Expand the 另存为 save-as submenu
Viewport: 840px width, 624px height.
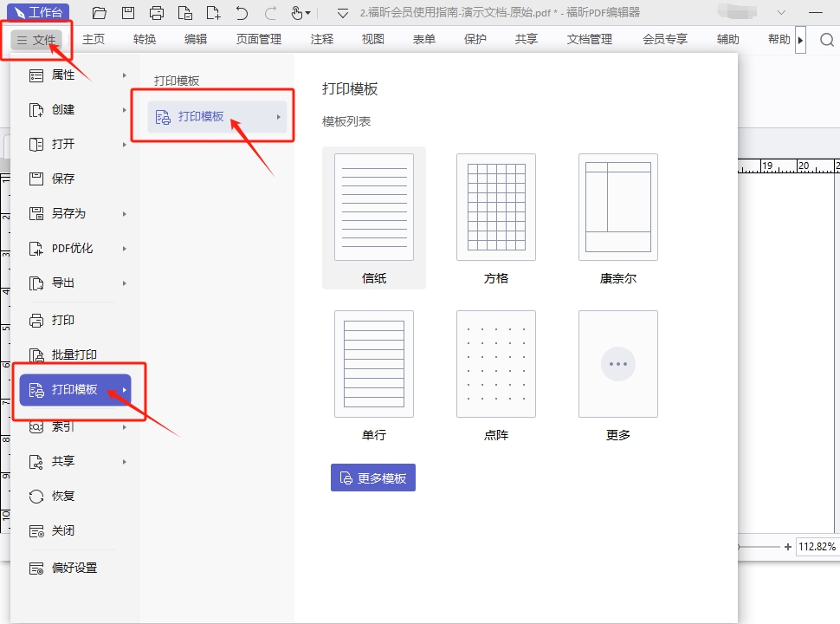[76, 213]
